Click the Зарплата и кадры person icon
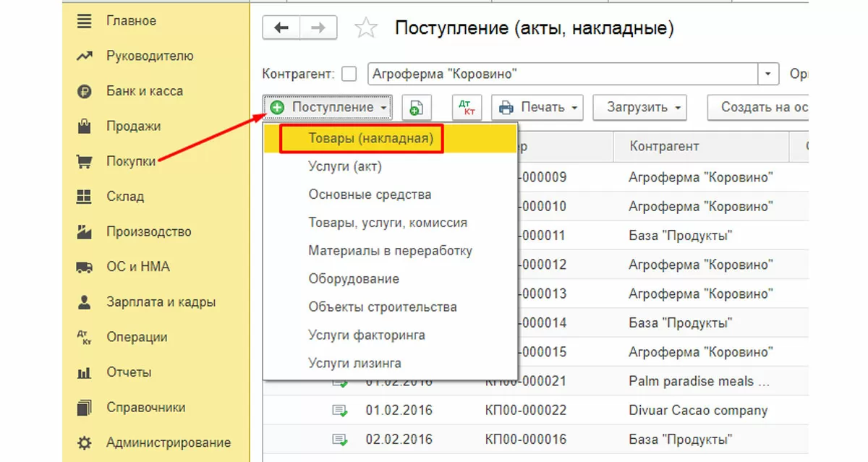The height and width of the screenshot is (462, 868). coord(85,302)
